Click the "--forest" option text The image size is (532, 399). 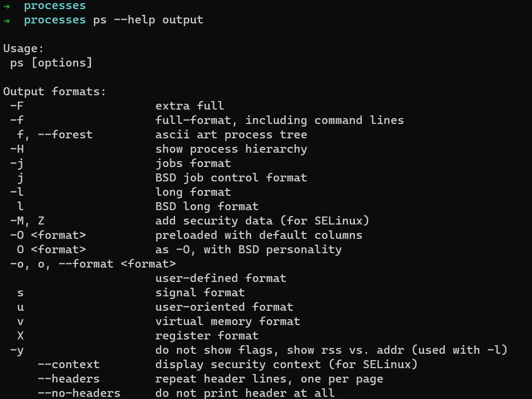(65, 135)
